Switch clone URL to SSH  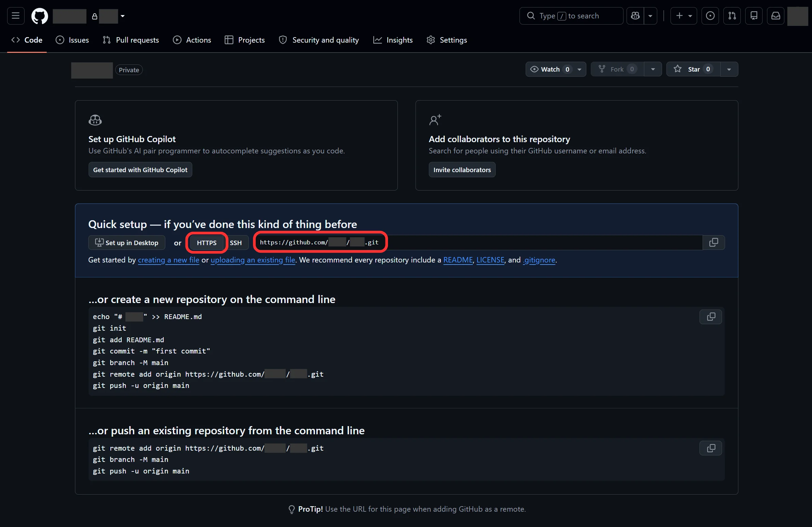pyautogui.click(x=236, y=242)
